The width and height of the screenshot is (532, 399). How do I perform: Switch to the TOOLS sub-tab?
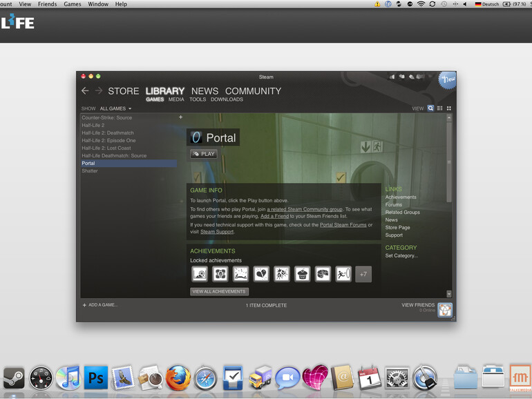198,99
